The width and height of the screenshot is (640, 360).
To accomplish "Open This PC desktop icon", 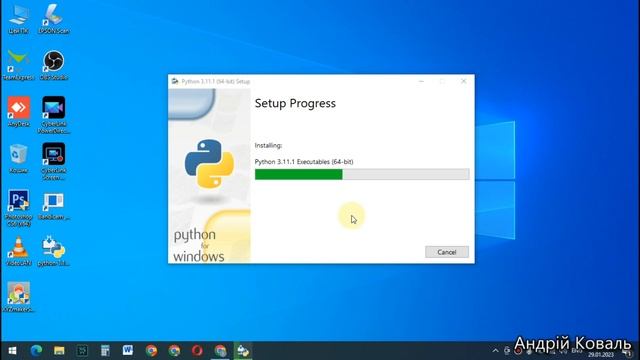I will coord(18,19).
